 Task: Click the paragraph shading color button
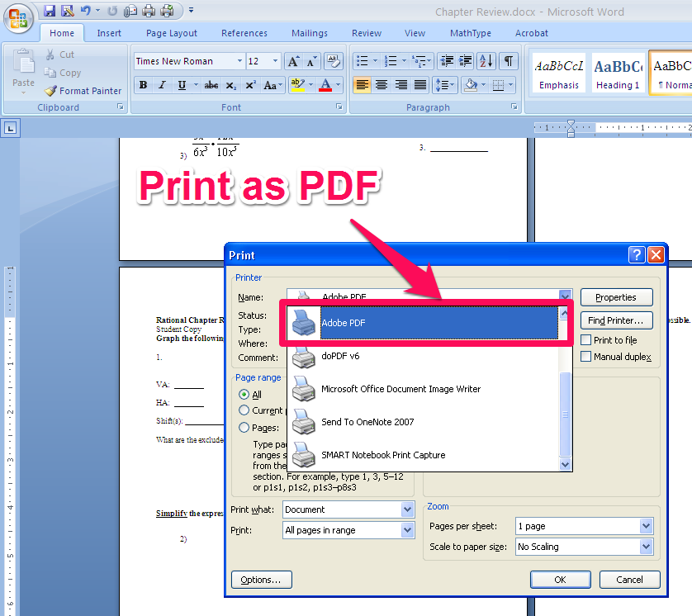pyautogui.click(x=472, y=84)
